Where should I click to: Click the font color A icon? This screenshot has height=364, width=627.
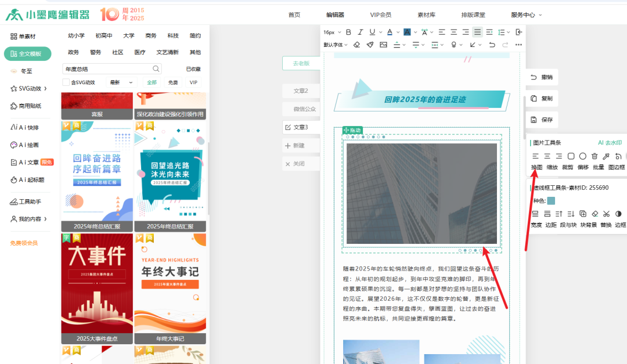tap(390, 32)
